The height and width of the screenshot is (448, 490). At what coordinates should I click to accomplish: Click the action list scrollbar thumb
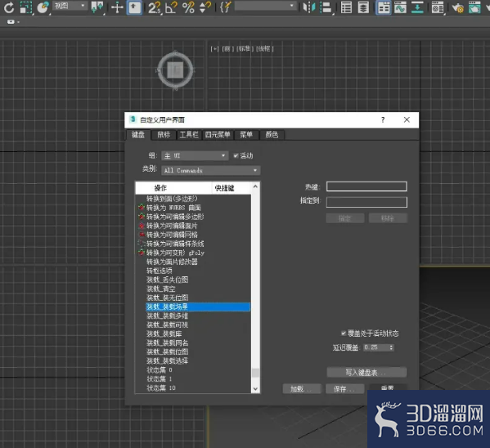click(x=255, y=373)
